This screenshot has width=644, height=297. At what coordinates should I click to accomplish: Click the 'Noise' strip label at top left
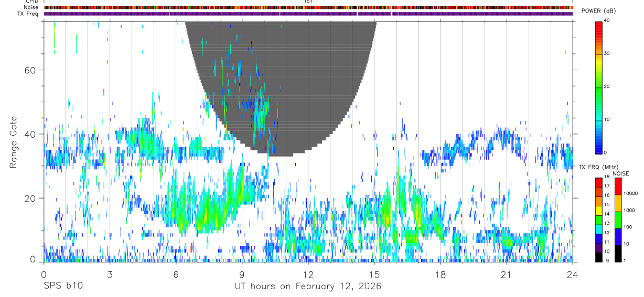click(31, 7)
